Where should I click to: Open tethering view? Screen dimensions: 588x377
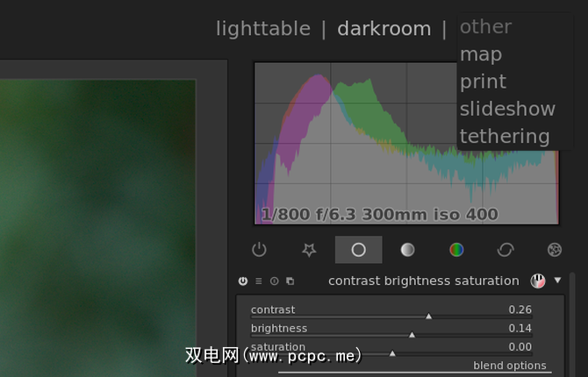(505, 136)
